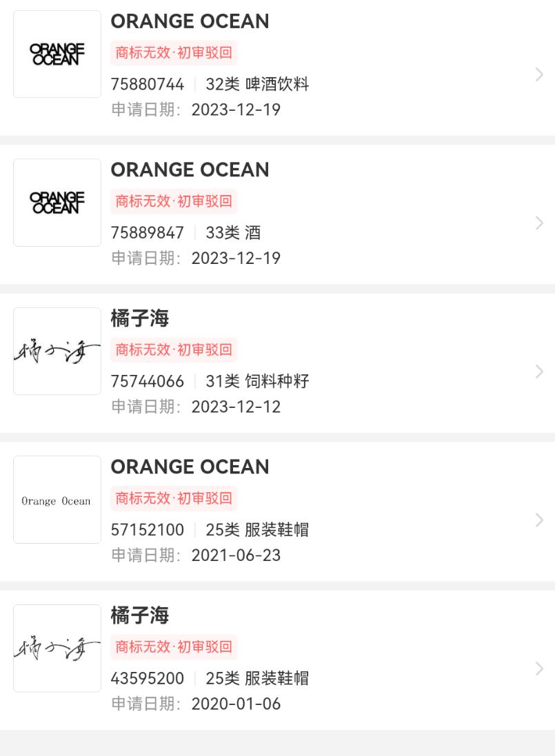Screen dimensions: 555x756
Task: Click 商标无效·初审驳回 status tag on entry 75744066
Action: tap(174, 349)
